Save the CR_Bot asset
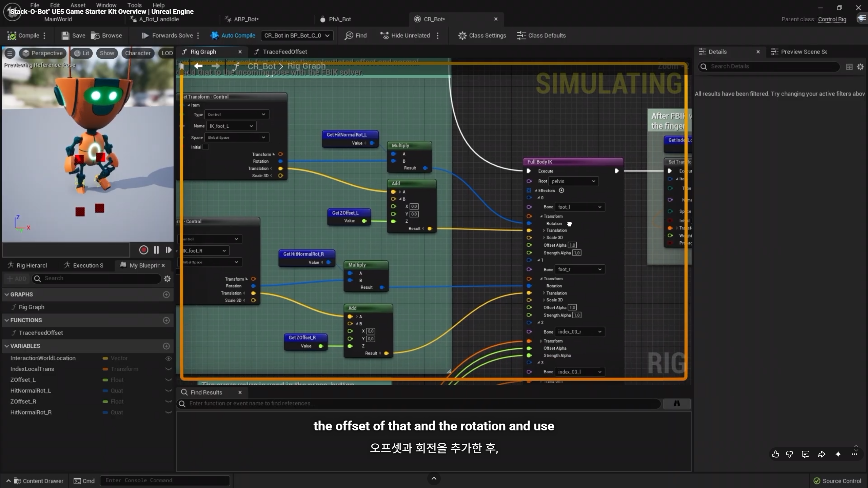Viewport: 868px width, 488px height. pos(73,36)
